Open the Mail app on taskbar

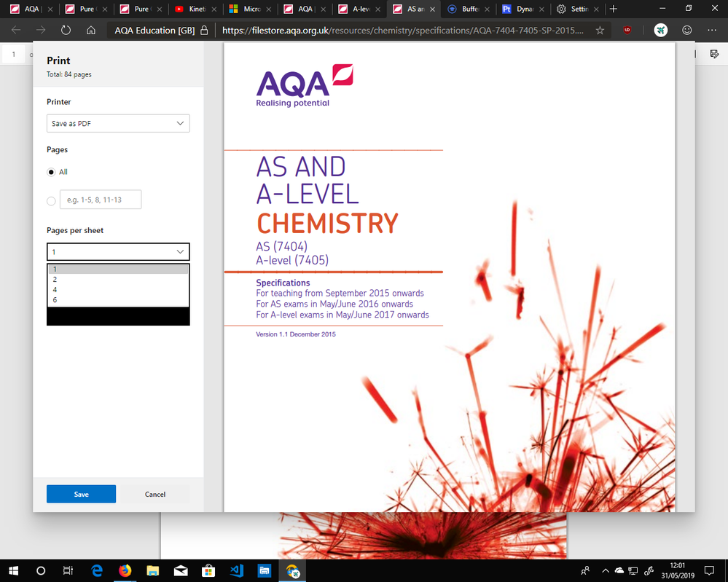(181, 570)
